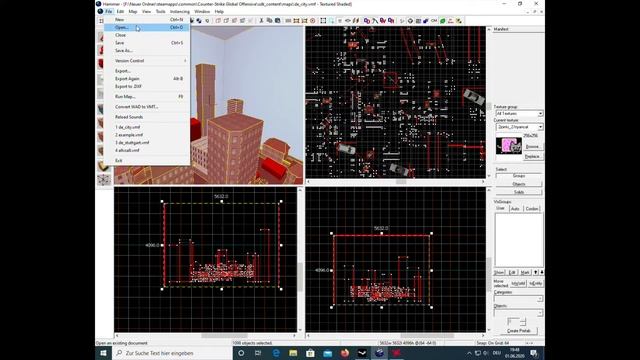Open the Help menu
This screenshot has width=640, height=360.
pos(219,11)
